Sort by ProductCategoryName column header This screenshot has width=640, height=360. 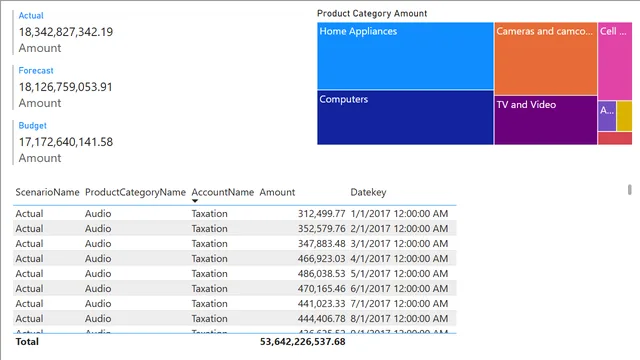click(135, 192)
